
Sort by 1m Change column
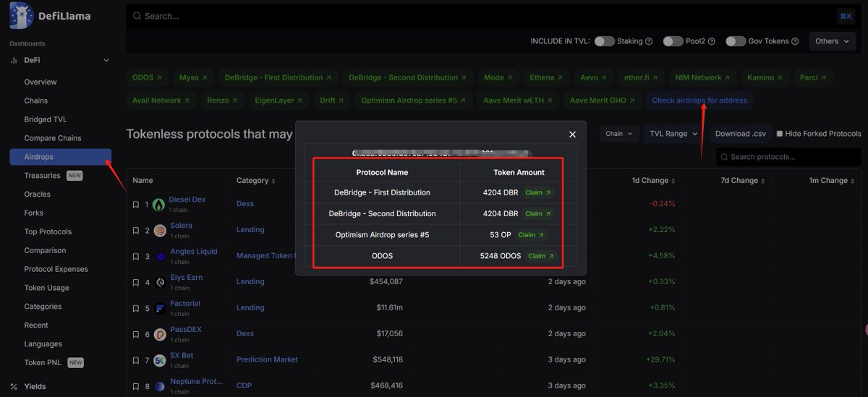(x=833, y=181)
